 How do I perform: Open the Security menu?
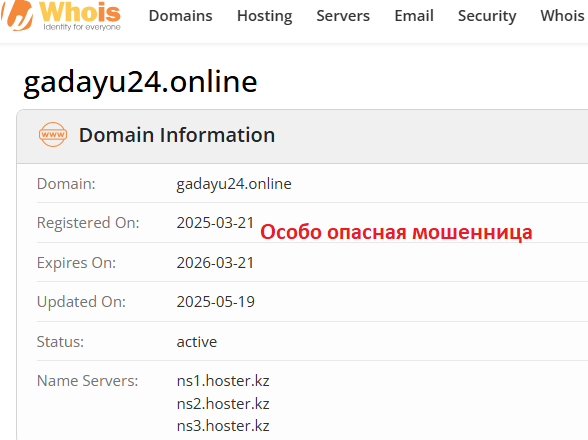pos(487,16)
